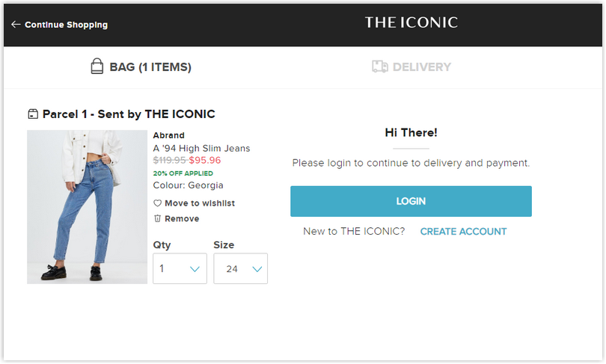This screenshot has width=606, height=364.
Task: Click the Qty dropdown chevron arrow
Action: click(x=195, y=269)
